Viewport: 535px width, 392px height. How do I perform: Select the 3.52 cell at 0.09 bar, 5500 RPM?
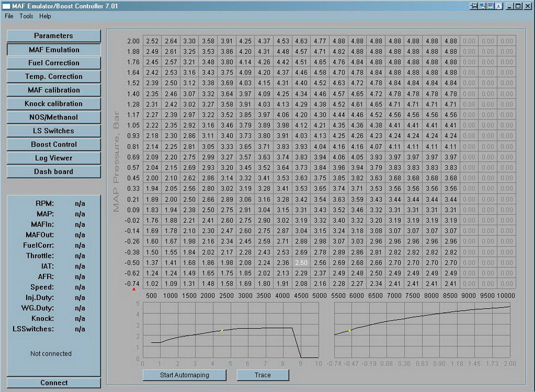click(339, 210)
